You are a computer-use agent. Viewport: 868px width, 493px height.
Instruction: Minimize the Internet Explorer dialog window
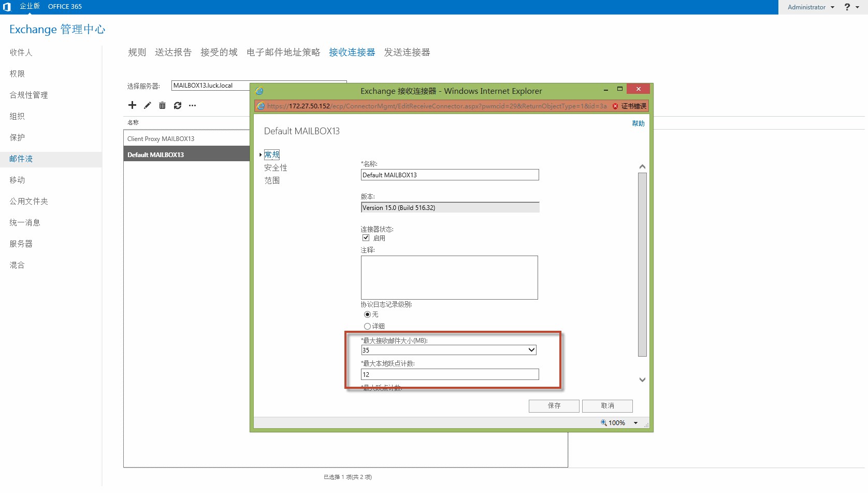click(x=605, y=89)
